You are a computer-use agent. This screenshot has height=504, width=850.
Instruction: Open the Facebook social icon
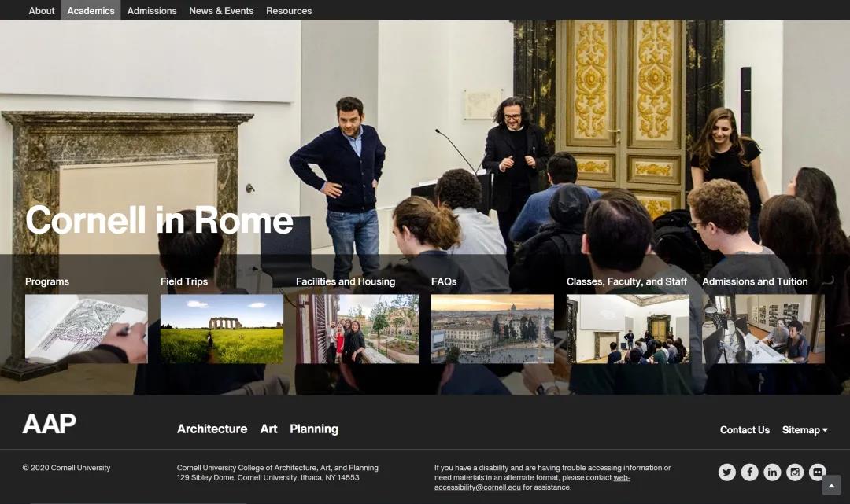coord(750,472)
